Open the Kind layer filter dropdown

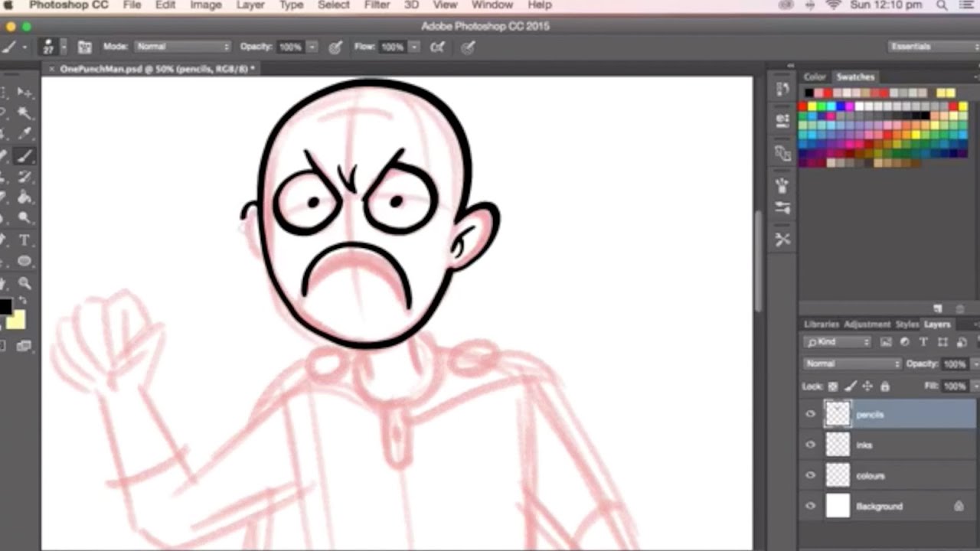click(838, 342)
